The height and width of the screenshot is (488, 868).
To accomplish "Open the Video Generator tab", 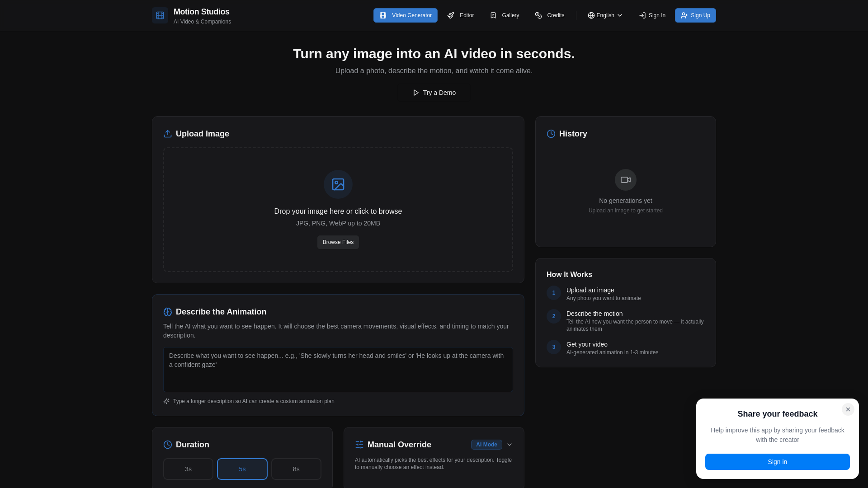I will point(406,15).
